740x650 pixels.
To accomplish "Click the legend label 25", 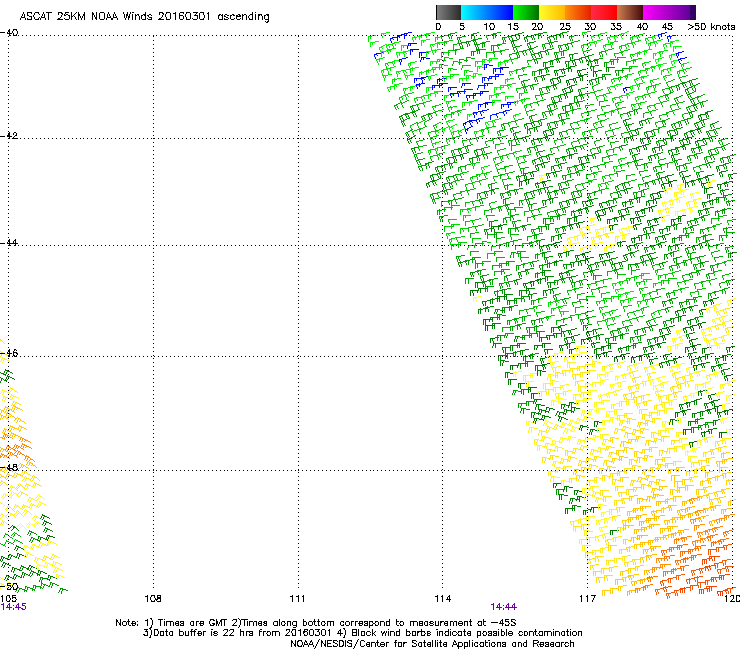I will click(x=565, y=27).
